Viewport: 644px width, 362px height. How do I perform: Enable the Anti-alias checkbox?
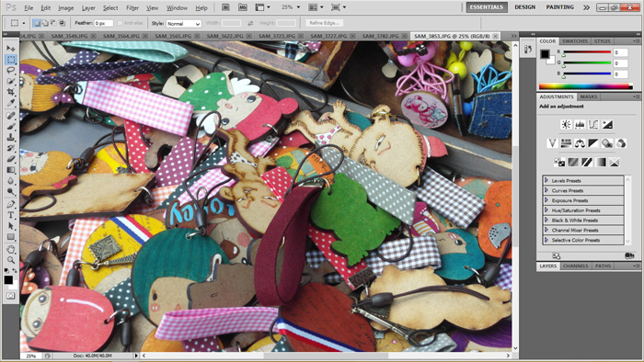(120, 23)
